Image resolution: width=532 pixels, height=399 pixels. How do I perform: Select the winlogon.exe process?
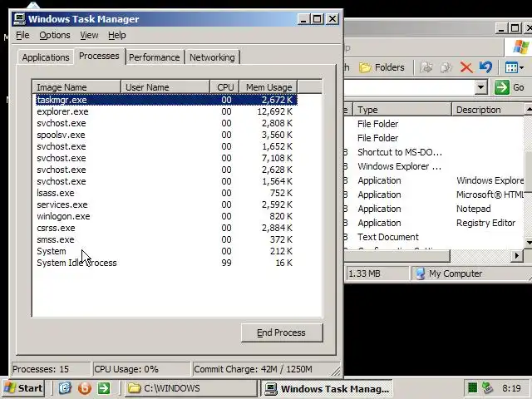pos(166,216)
